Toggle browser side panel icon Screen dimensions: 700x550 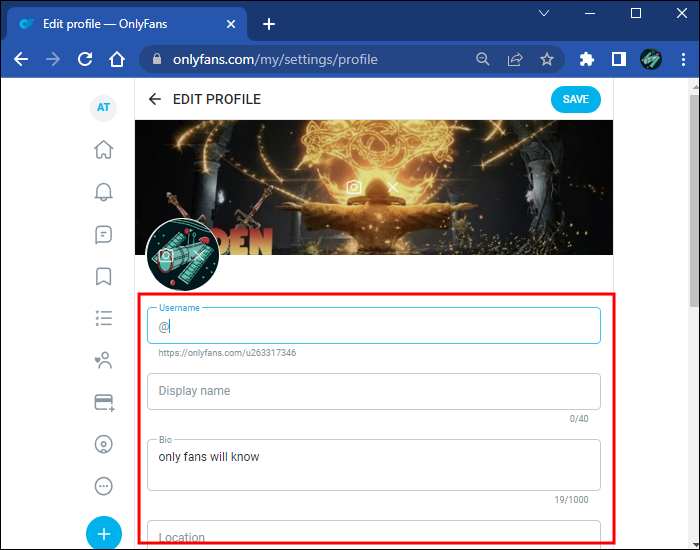619,59
